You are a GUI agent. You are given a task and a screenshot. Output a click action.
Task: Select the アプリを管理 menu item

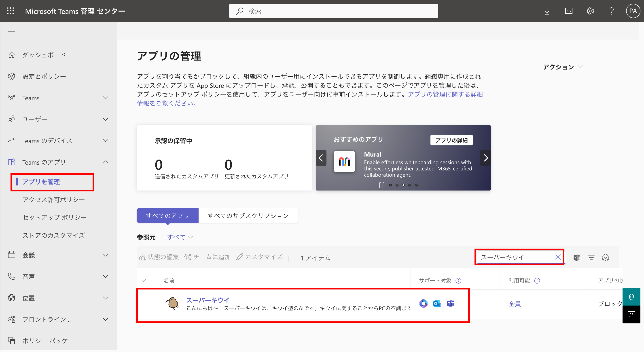point(41,182)
